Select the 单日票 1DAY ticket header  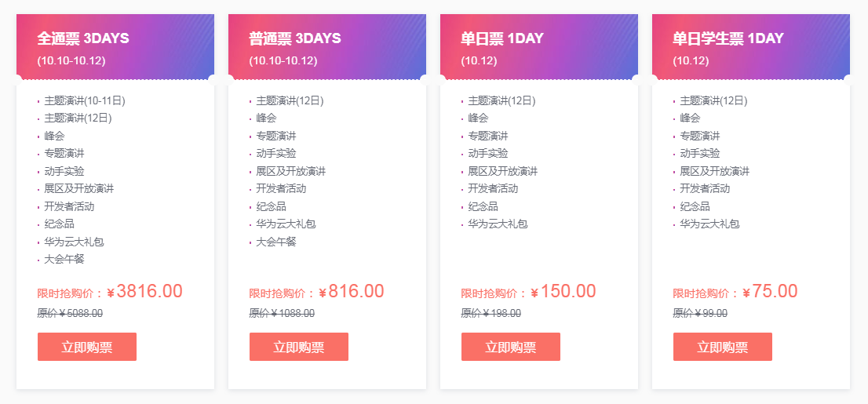tap(539, 47)
